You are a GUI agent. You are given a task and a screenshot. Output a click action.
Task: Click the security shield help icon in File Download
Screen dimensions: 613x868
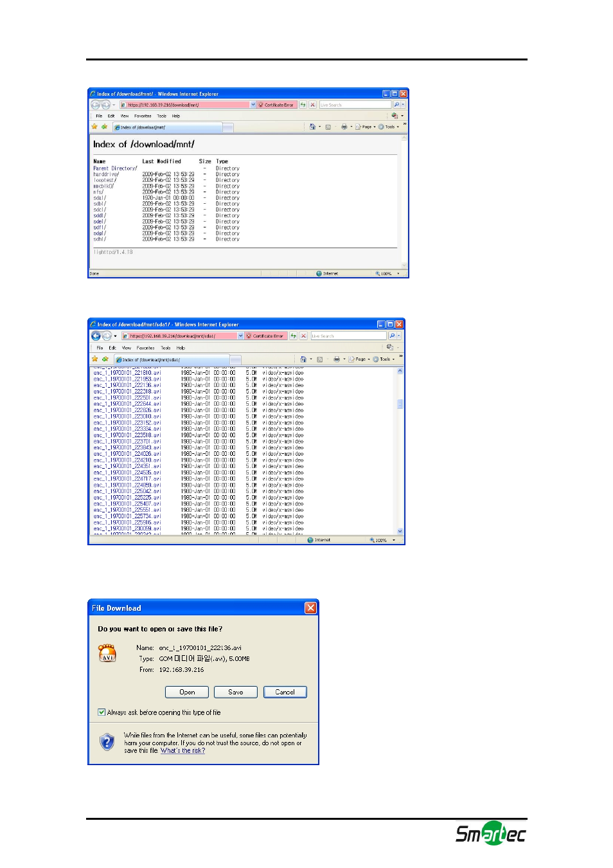point(107,742)
